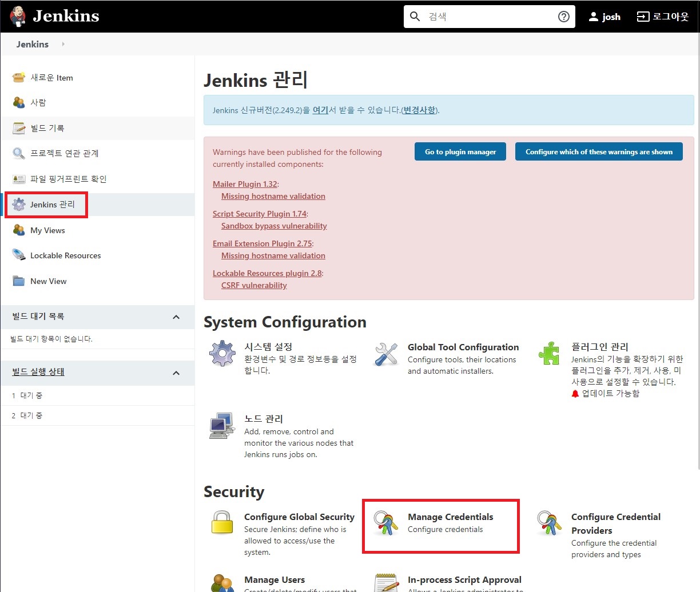The width and height of the screenshot is (700, 592).
Task: Click the Lockable Resources drive icon
Action: point(19,255)
